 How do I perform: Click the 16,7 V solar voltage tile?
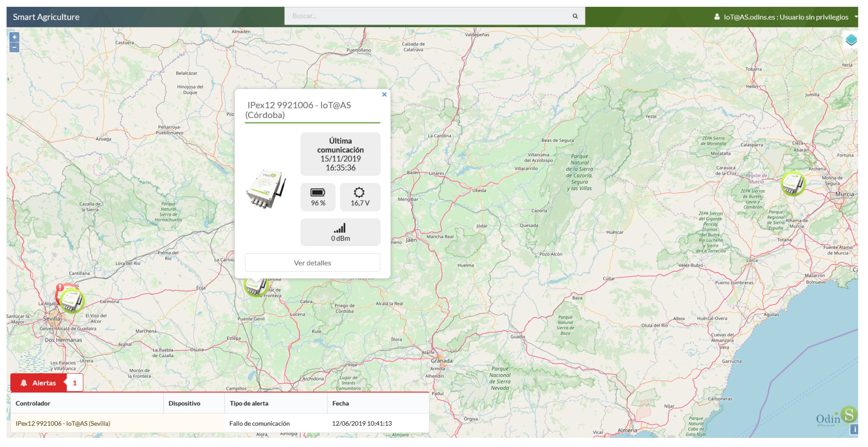(x=360, y=197)
